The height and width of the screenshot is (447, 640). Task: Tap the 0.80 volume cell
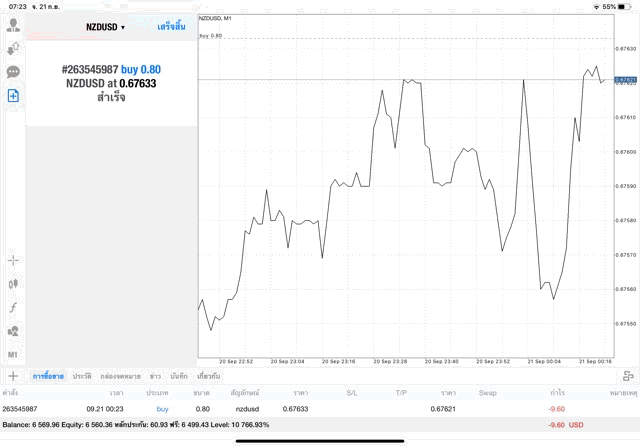202,409
